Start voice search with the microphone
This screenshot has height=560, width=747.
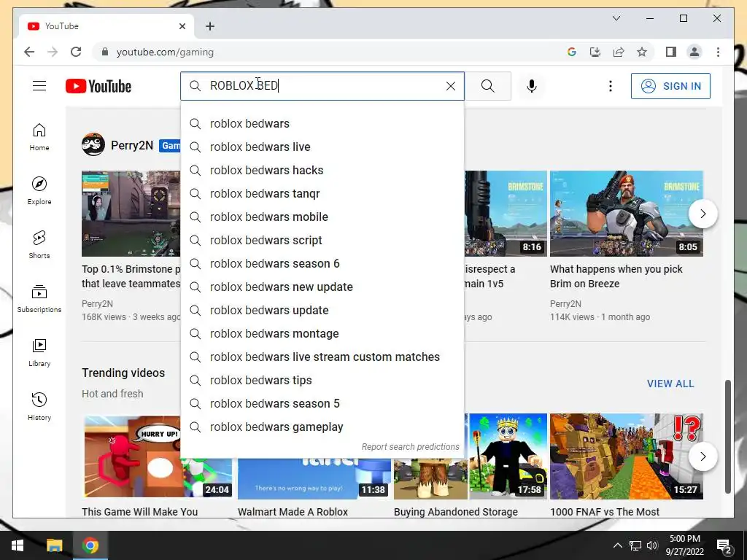[532, 86]
